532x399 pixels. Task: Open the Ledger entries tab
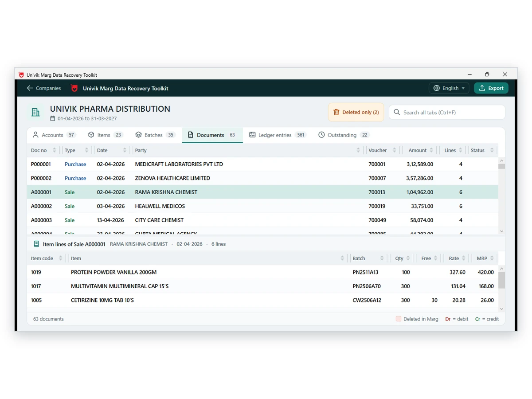coord(278,135)
